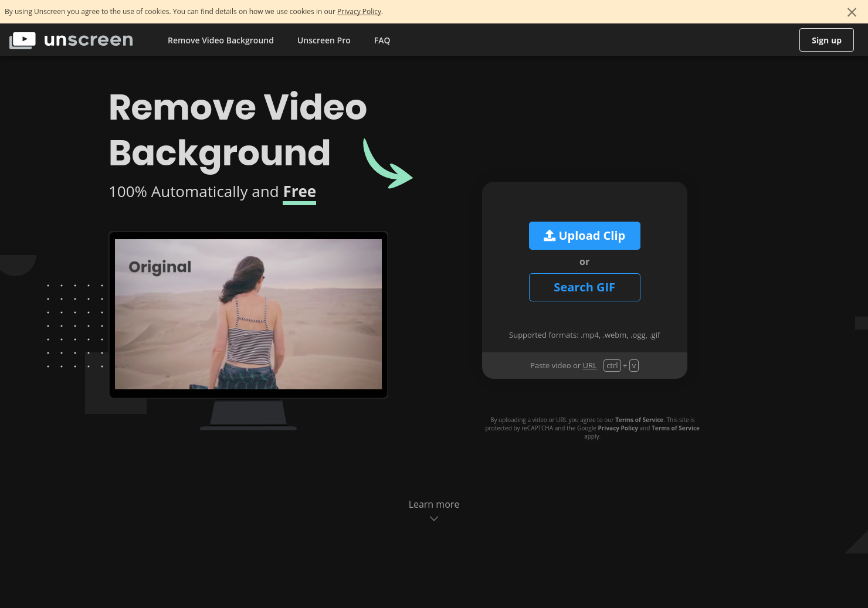Click the Original demo video preview
This screenshot has height=608, width=868.
click(248, 314)
